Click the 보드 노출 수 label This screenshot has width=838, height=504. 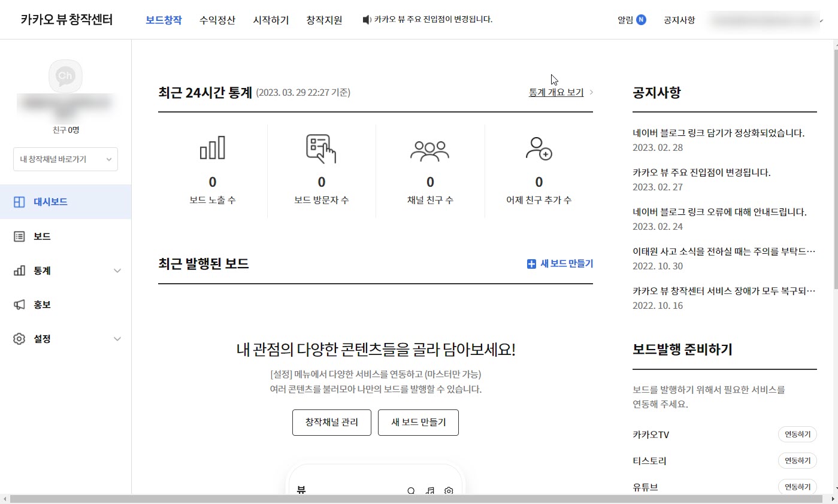click(x=213, y=200)
